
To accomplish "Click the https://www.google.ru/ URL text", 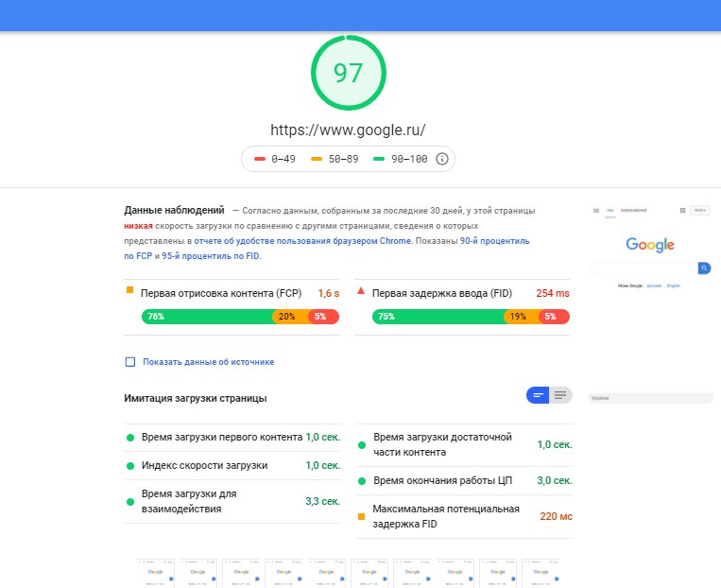I will (348, 130).
